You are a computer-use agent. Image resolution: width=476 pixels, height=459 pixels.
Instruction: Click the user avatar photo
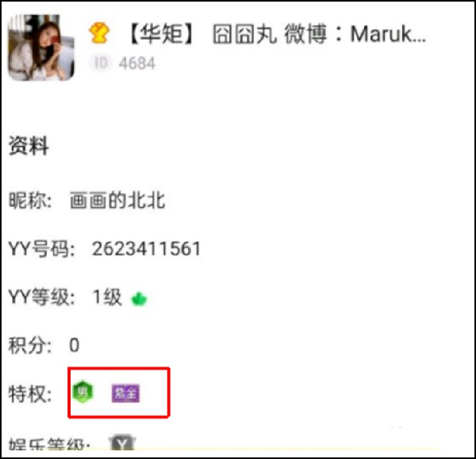pyautogui.click(x=41, y=48)
